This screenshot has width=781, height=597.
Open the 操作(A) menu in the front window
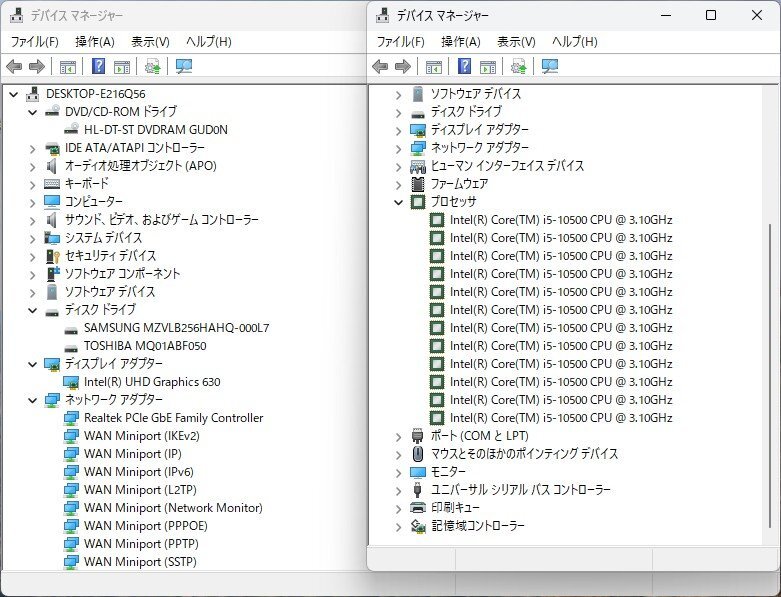tap(461, 42)
